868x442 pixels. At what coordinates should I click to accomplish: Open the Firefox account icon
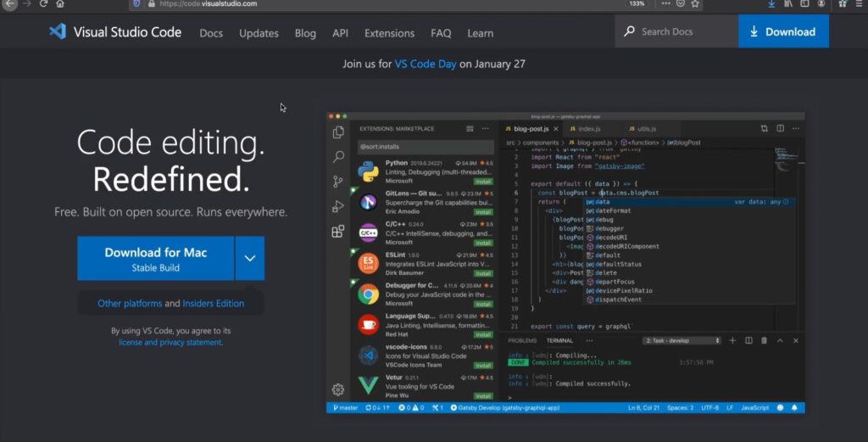[821, 4]
